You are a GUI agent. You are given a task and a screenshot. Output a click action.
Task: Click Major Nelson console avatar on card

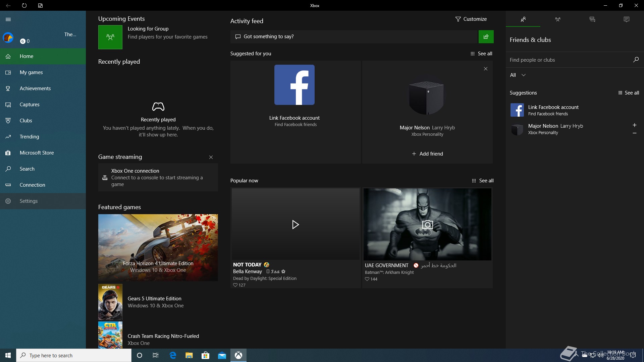pos(427,98)
